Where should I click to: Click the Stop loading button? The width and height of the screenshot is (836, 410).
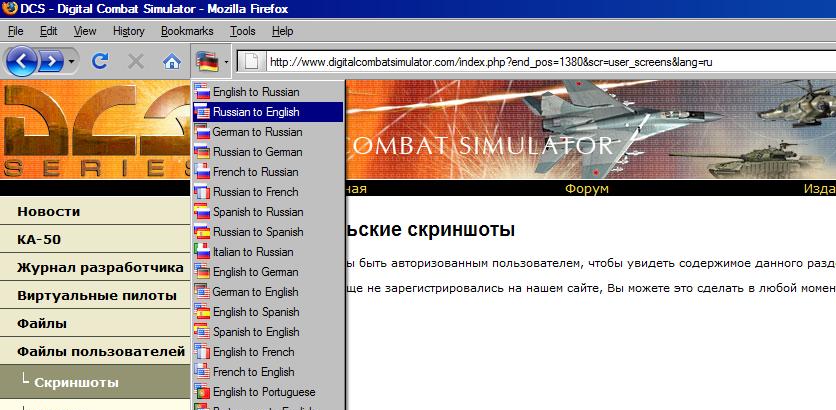[136, 62]
